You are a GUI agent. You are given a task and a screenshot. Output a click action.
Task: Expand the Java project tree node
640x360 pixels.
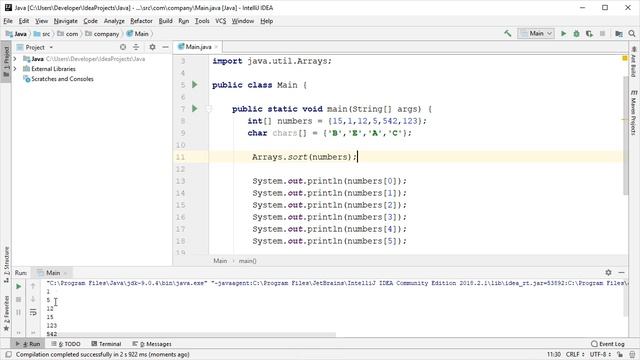(x=15, y=59)
